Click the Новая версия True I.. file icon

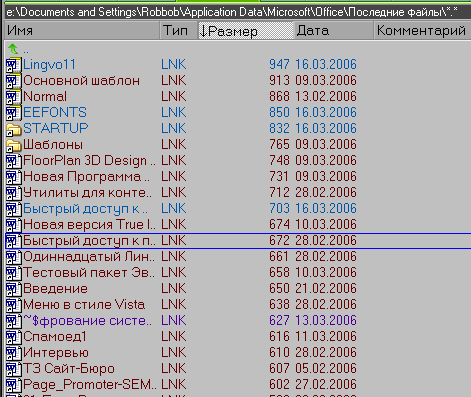click(13, 225)
